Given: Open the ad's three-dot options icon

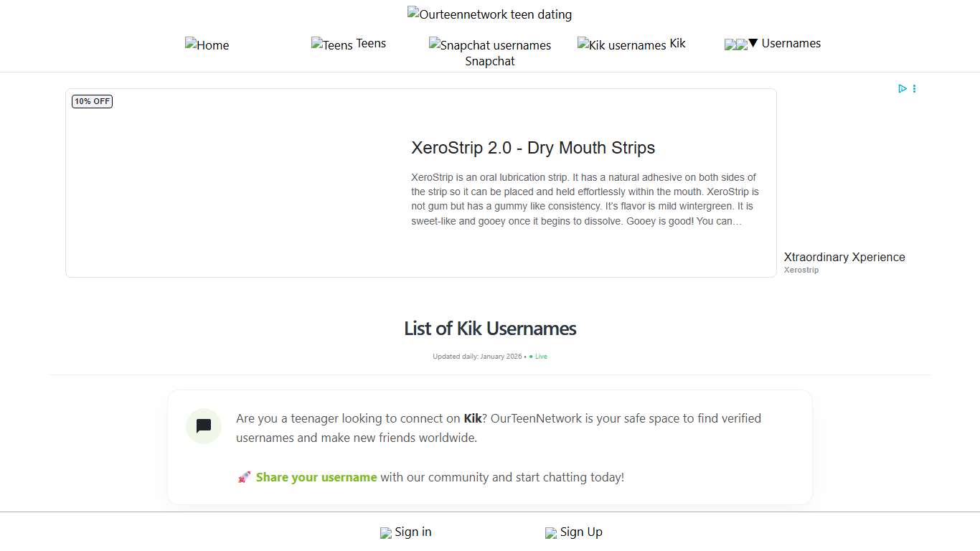Looking at the screenshot, I should (914, 88).
